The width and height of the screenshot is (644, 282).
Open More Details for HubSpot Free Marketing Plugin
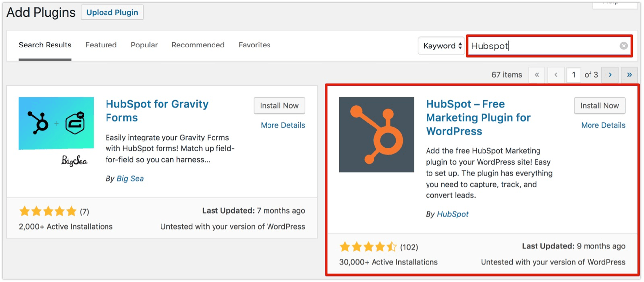click(x=603, y=125)
